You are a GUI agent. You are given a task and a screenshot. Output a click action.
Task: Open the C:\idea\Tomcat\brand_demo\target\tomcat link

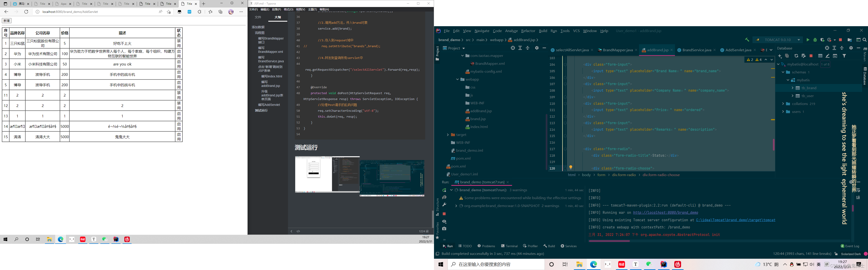click(x=736, y=220)
